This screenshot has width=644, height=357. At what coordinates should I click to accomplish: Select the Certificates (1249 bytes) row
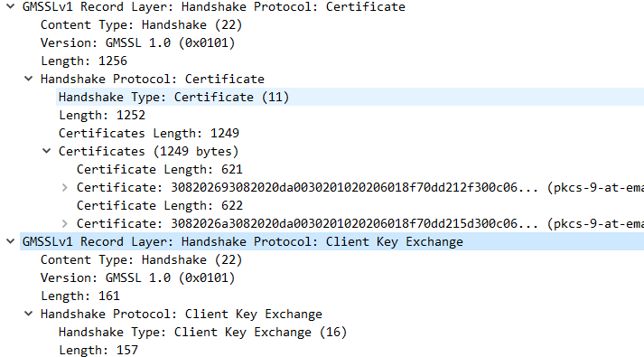click(148, 151)
